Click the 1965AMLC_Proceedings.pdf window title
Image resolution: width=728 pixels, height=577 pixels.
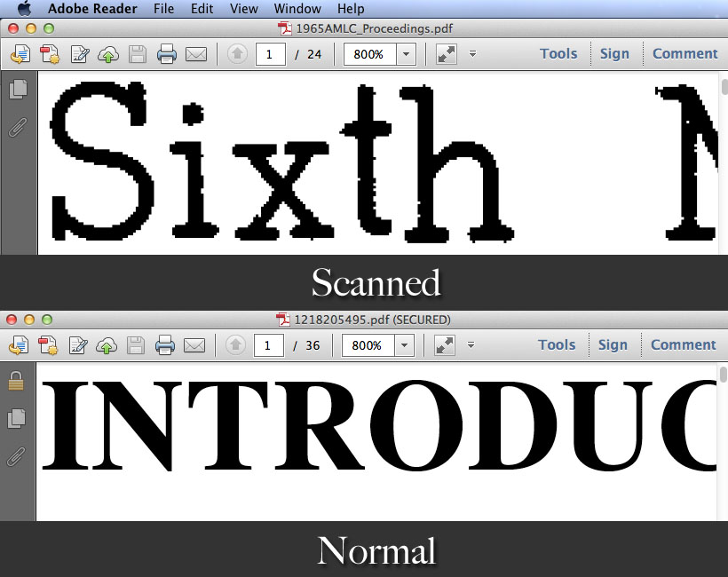pos(374,28)
